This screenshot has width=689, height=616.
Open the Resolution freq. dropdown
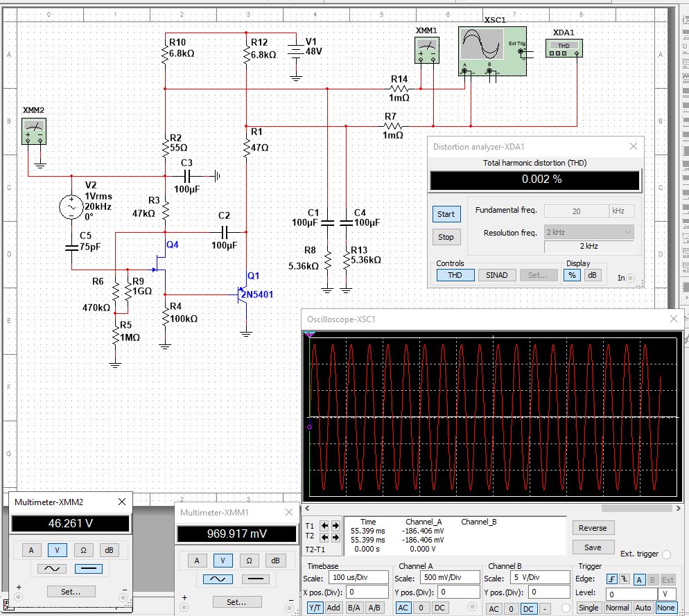(x=588, y=232)
